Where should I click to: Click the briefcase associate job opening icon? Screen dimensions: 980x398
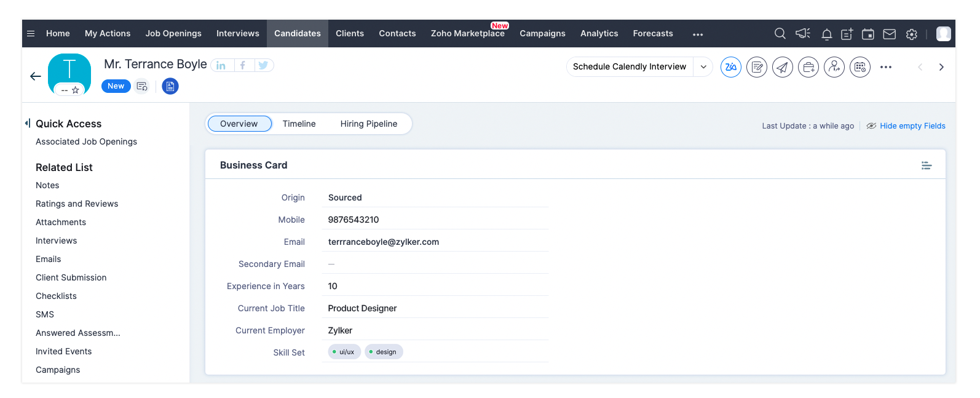808,67
